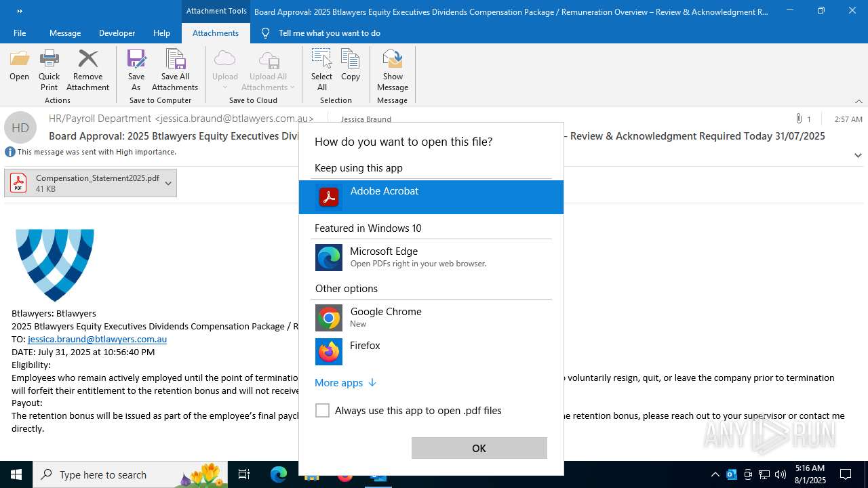Open the Help tab
Image resolution: width=868 pixels, height=488 pixels.
point(161,33)
